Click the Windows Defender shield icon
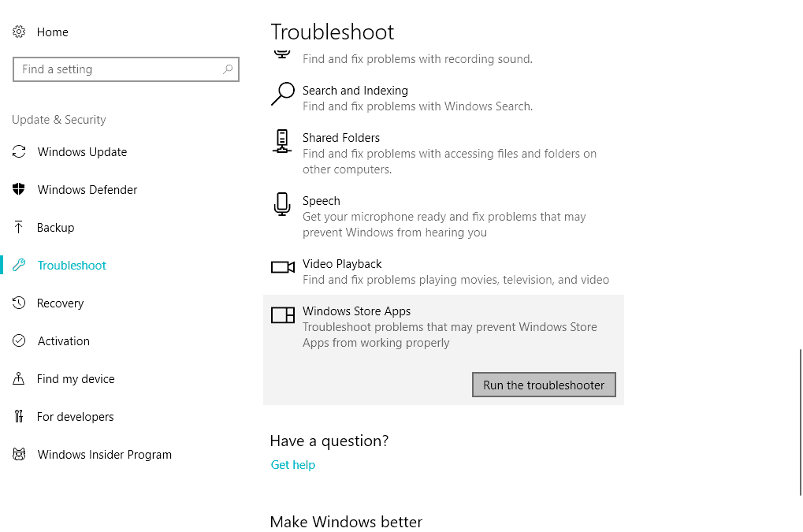 [x=18, y=189]
